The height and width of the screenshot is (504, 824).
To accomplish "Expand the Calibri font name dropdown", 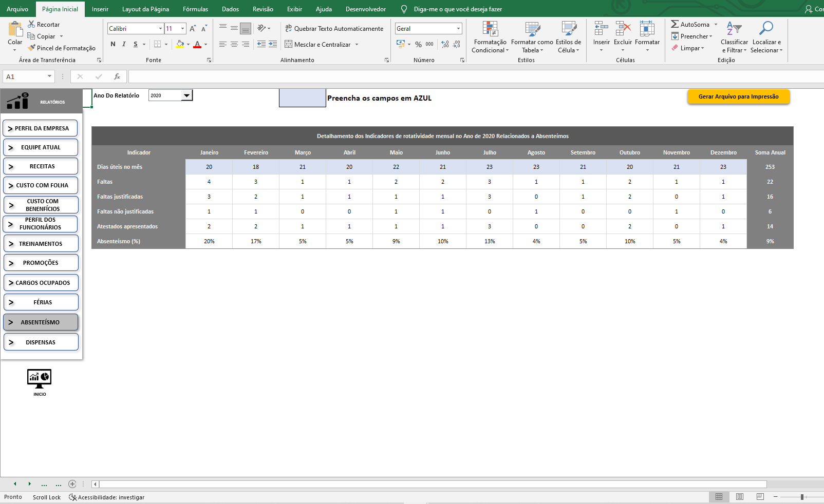I will 160,29.
